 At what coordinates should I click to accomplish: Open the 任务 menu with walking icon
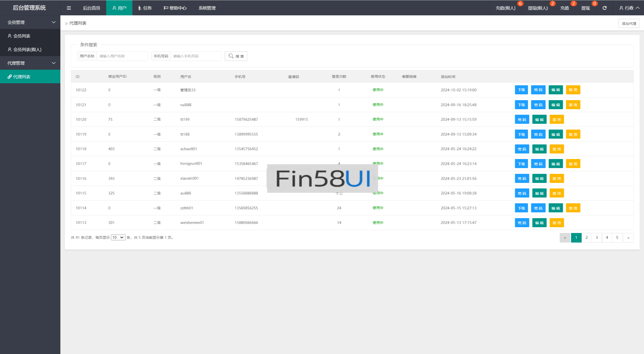(145, 8)
